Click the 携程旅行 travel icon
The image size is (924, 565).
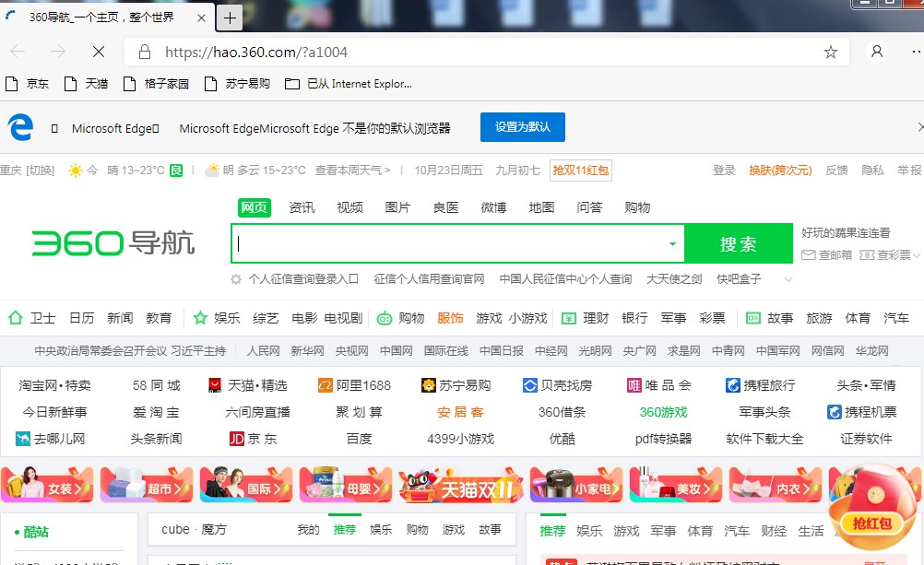(x=732, y=384)
